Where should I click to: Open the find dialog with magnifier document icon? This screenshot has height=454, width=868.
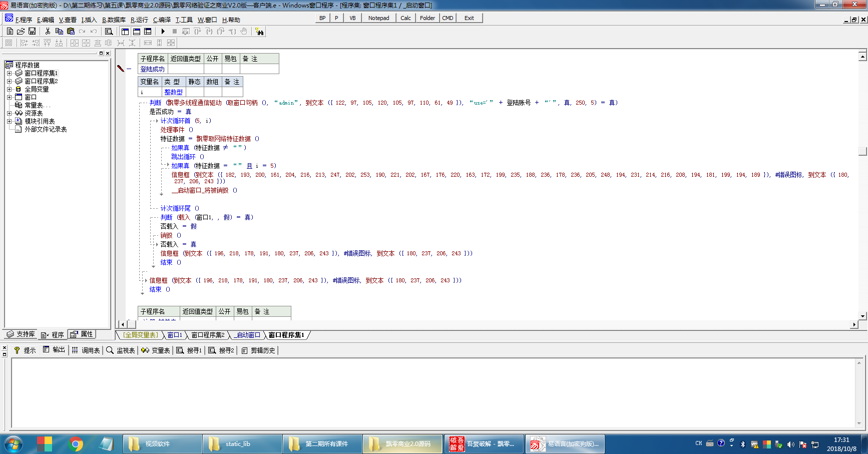[x=109, y=31]
